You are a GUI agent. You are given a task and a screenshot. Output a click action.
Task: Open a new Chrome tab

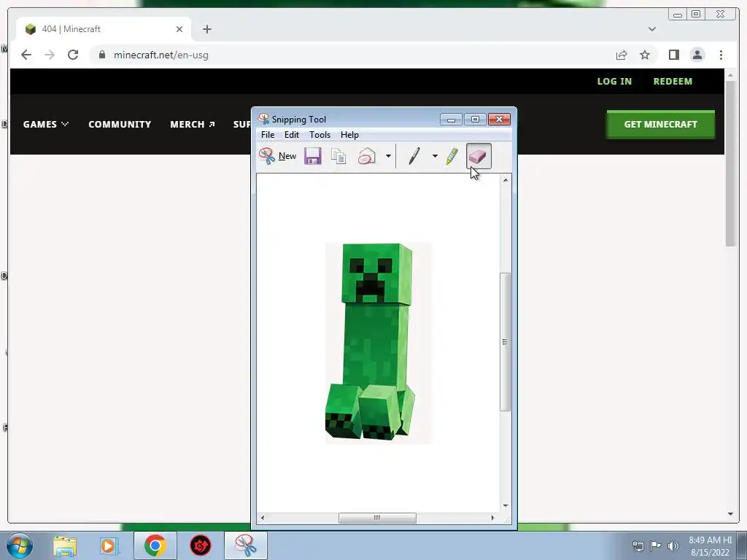pos(206,29)
